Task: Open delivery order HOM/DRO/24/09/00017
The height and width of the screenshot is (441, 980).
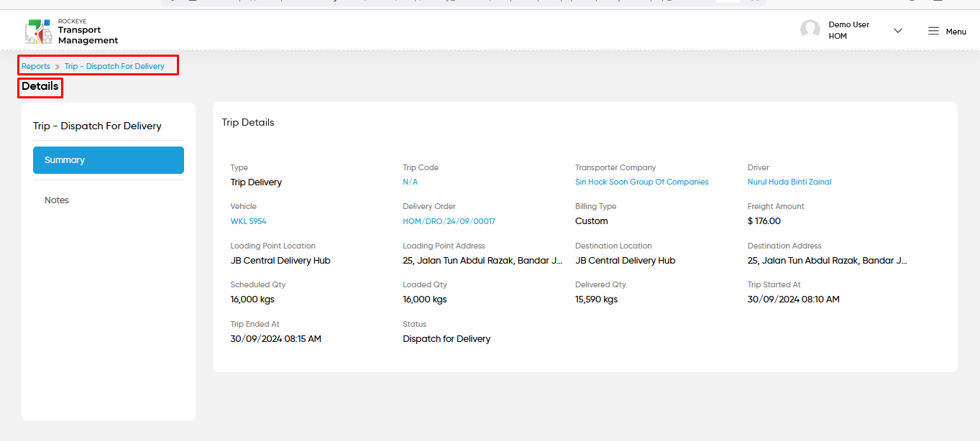Action: 449,221
